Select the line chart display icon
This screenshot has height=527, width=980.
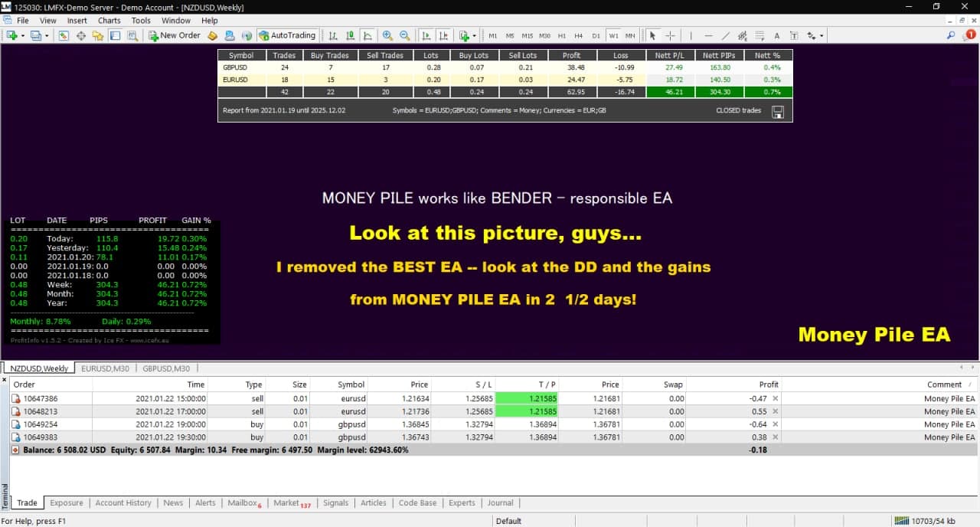tap(367, 35)
